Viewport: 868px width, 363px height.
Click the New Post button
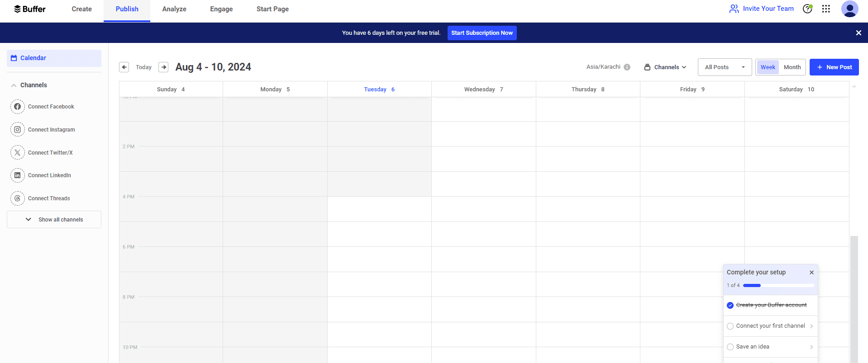point(834,67)
